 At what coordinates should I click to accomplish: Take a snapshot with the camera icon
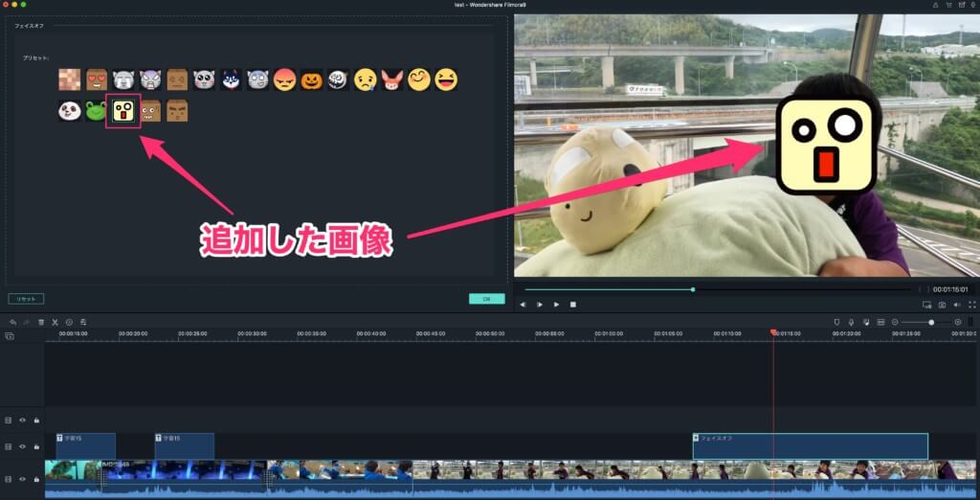coord(942,305)
